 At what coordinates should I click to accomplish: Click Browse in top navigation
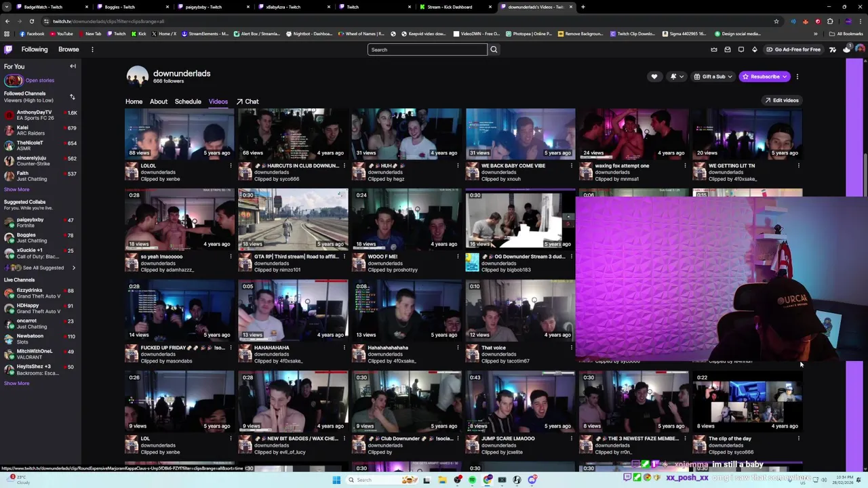[x=68, y=49]
